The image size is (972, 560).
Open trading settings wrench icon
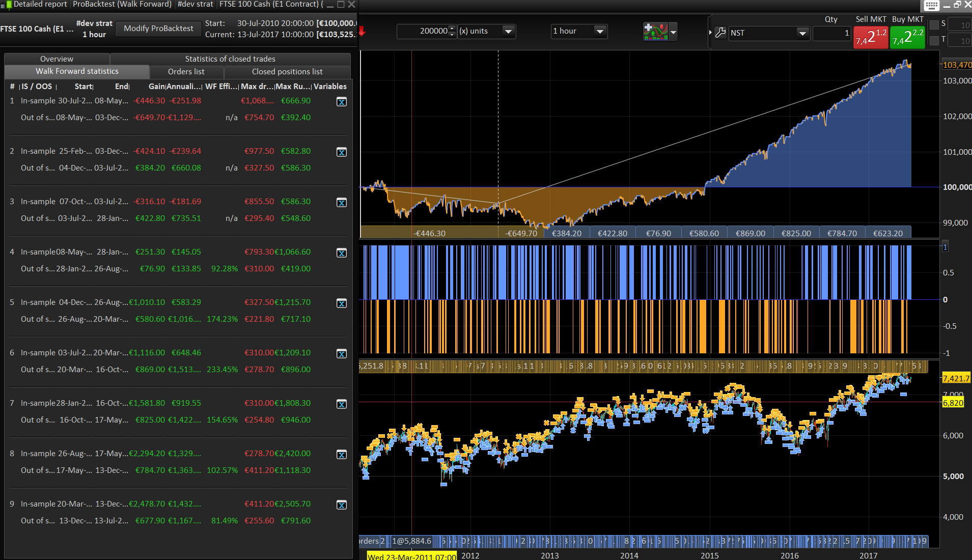(720, 33)
